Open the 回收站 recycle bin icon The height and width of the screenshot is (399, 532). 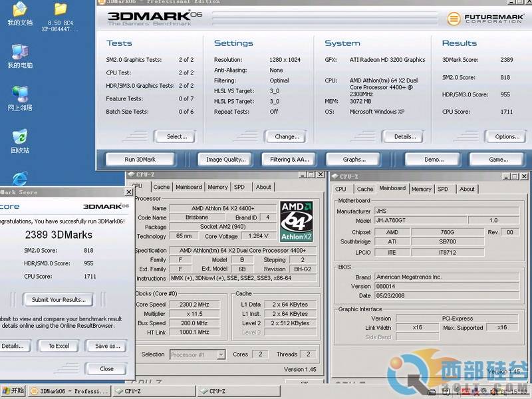20,141
